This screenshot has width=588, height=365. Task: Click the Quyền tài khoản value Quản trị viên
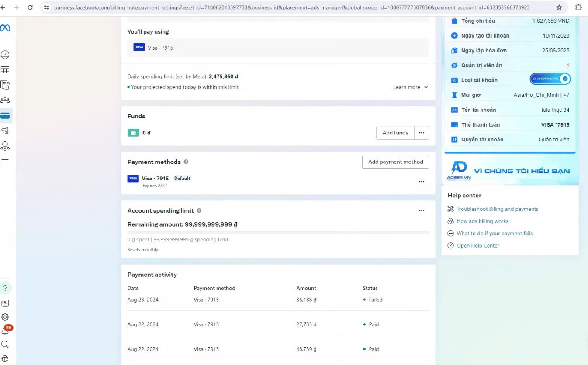pyautogui.click(x=554, y=140)
